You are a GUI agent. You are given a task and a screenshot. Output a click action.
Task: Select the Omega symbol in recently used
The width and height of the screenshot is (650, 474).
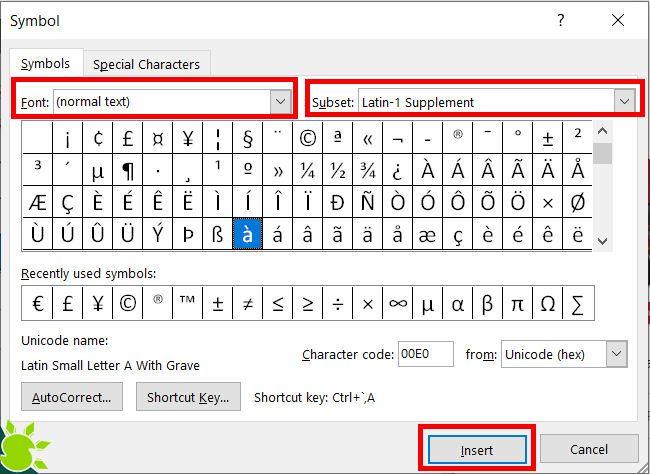547,303
